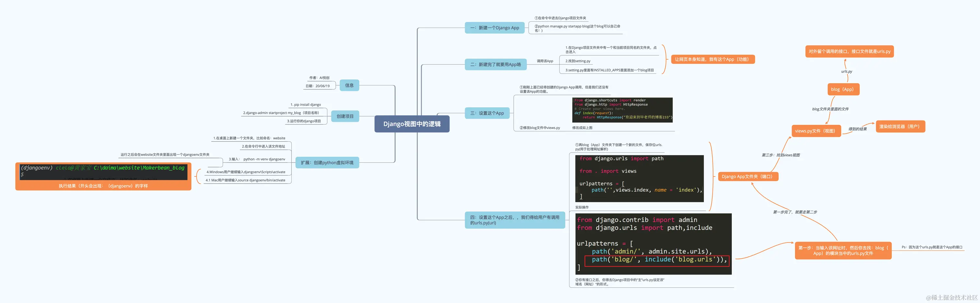
Task: Click the item "1. pip install django"
Action: tap(306, 105)
